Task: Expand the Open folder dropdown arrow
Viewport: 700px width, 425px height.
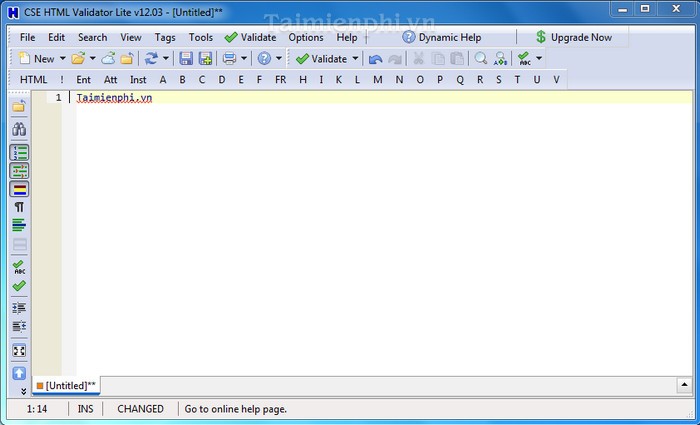Action: coord(92,58)
